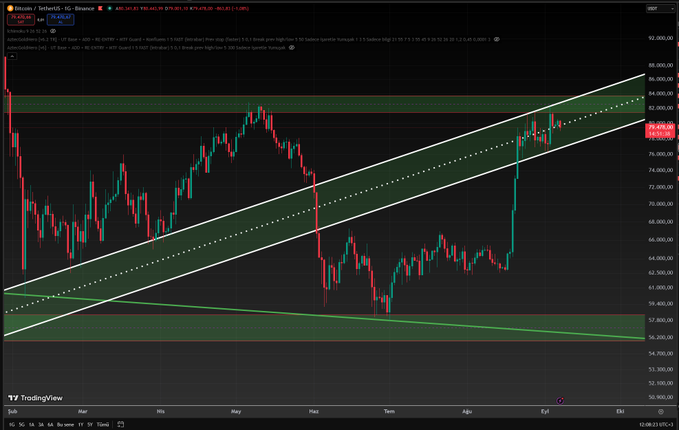This screenshot has width=679, height=430.
Task: Select the 5G time range
Action: 22,425
